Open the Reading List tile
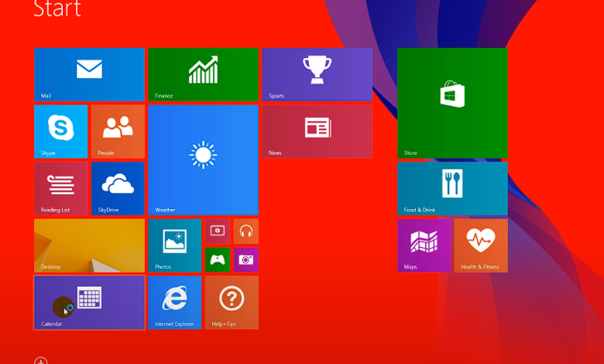Image resolution: width=604 pixels, height=364 pixels. pyautogui.click(x=61, y=188)
